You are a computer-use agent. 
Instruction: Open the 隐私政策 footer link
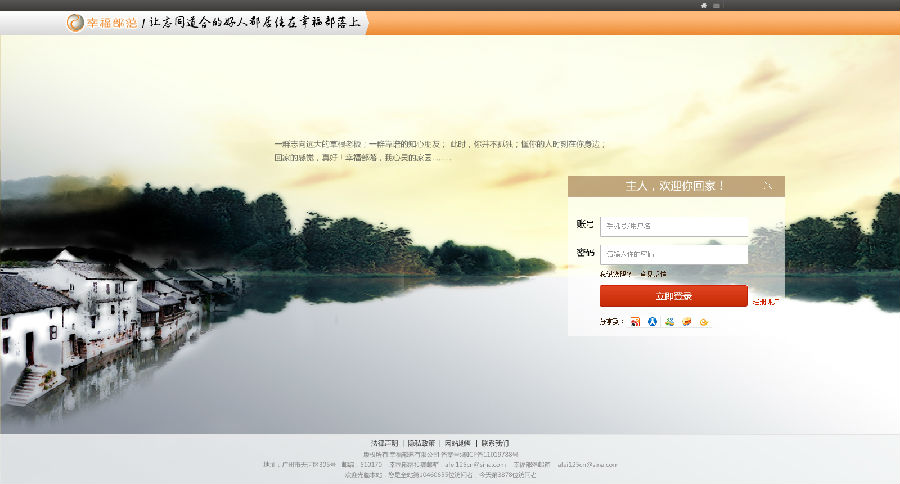421,442
